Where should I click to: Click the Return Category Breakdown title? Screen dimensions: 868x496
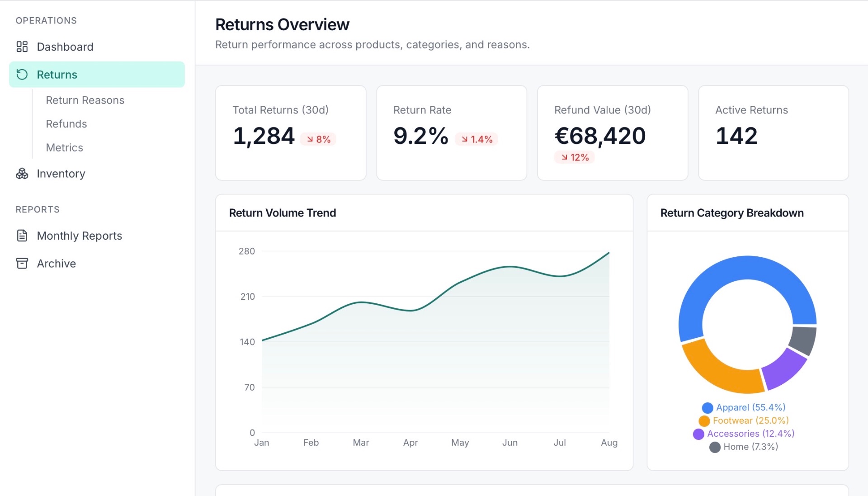point(732,213)
